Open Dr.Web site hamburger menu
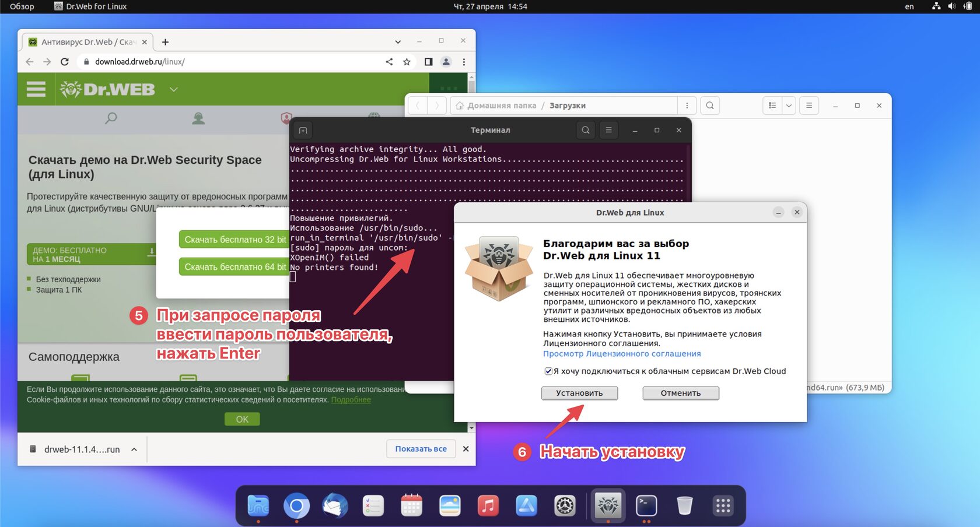Image resolution: width=980 pixels, height=527 pixels. click(36, 89)
